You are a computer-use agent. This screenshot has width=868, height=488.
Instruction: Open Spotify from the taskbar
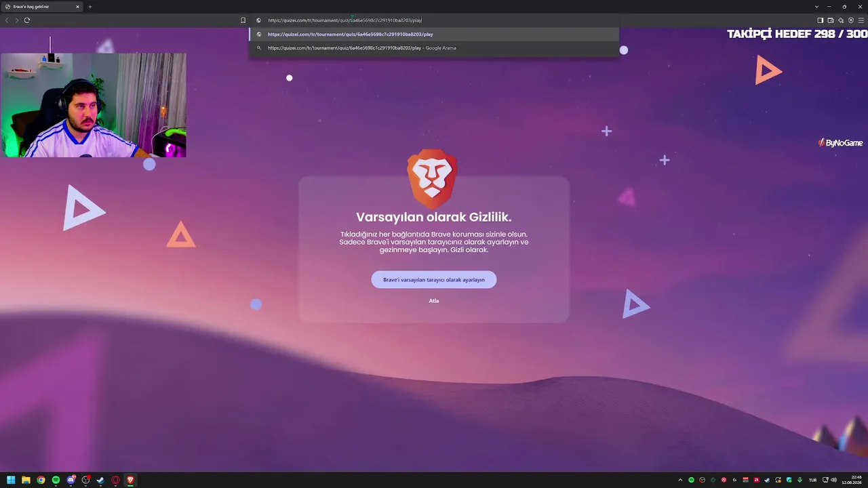56,480
